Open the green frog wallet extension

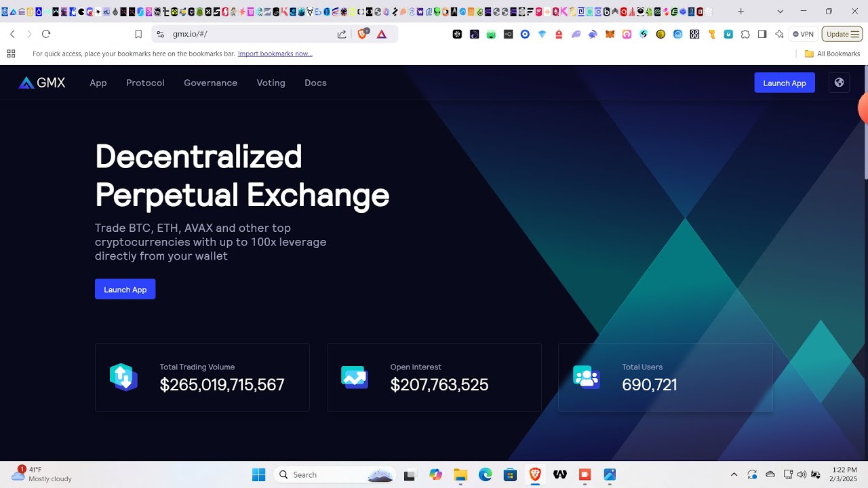pyautogui.click(x=491, y=34)
